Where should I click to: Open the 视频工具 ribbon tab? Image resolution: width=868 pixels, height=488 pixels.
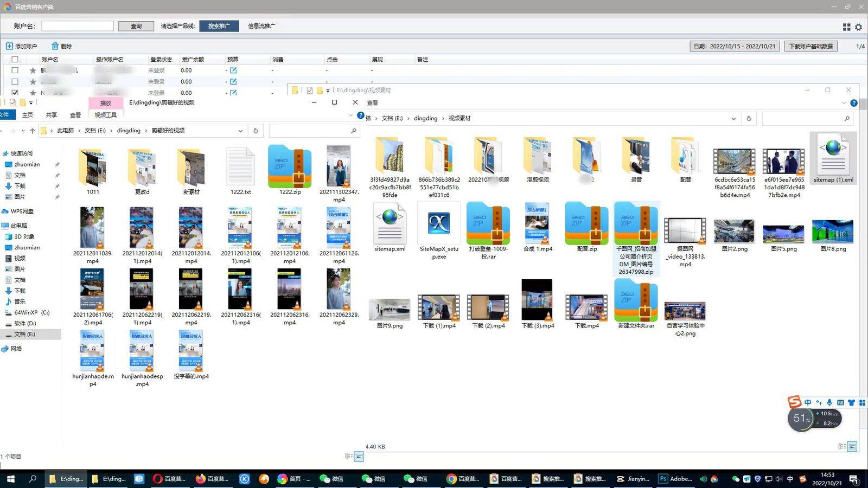pos(105,115)
